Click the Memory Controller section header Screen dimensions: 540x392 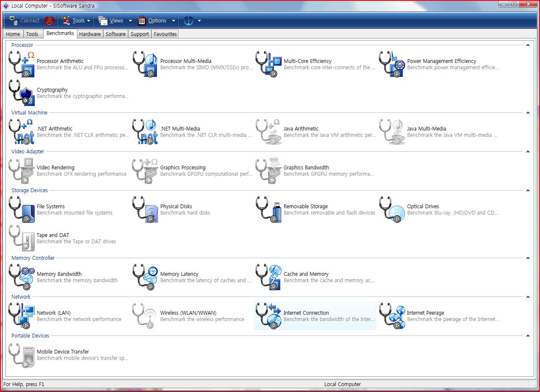point(33,258)
